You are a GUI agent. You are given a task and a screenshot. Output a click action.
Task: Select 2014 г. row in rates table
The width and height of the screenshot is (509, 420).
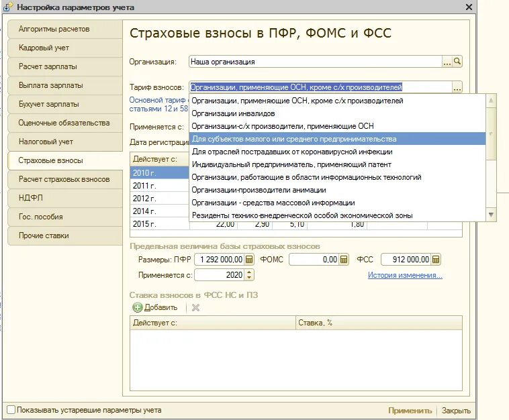point(160,211)
